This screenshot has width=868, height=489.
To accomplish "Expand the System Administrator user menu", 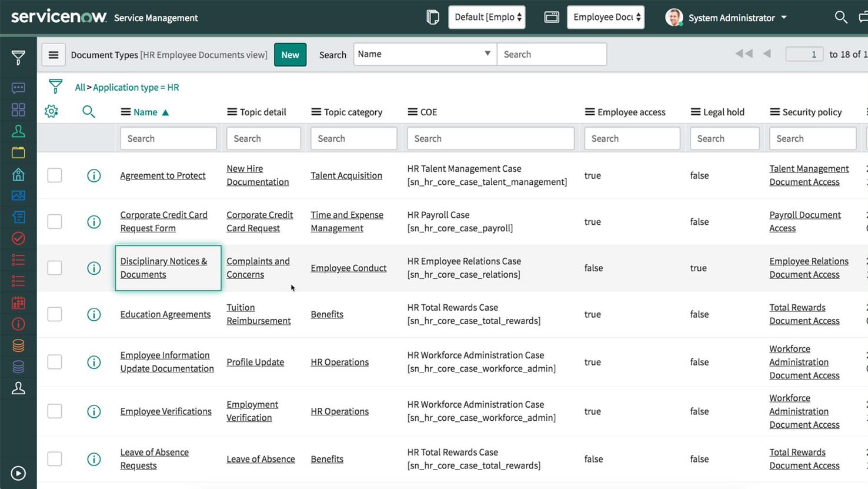I will click(x=731, y=18).
